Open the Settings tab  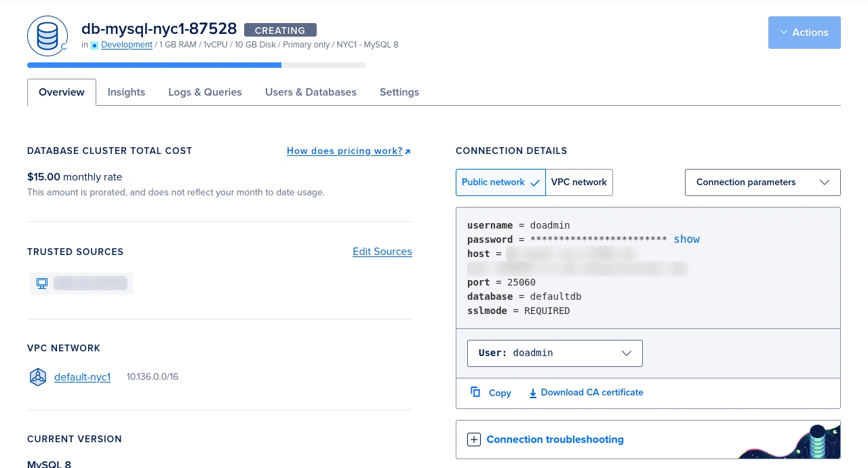[x=399, y=92]
